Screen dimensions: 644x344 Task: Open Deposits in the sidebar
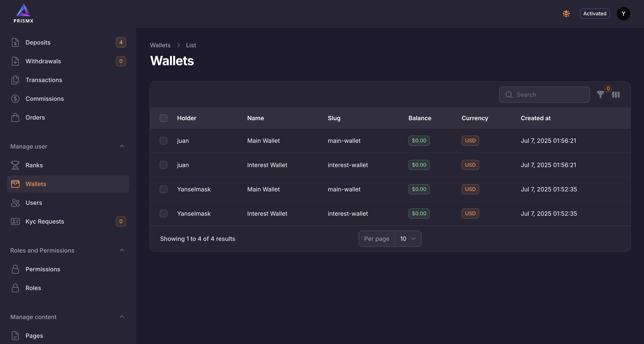coord(38,43)
